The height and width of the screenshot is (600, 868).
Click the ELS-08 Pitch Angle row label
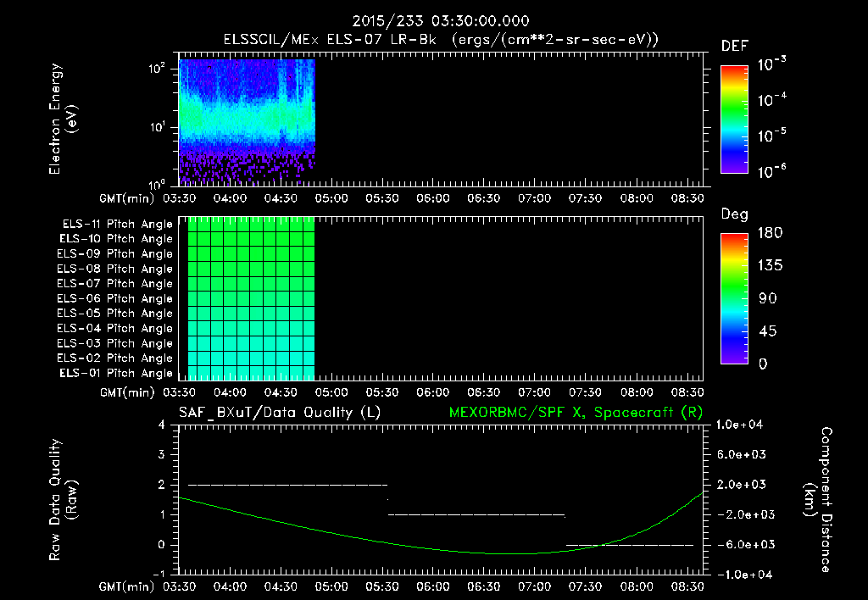[114, 269]
